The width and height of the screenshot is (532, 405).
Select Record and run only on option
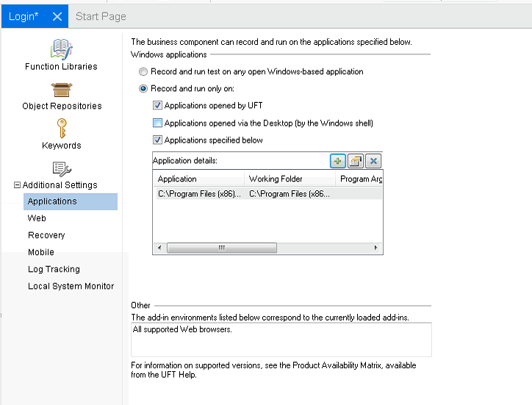click(143, 89)
